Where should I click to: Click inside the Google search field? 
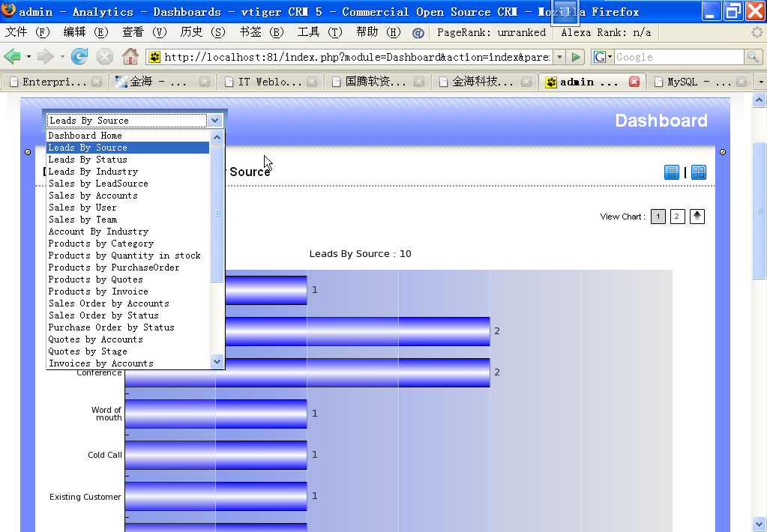pos(678,57)
